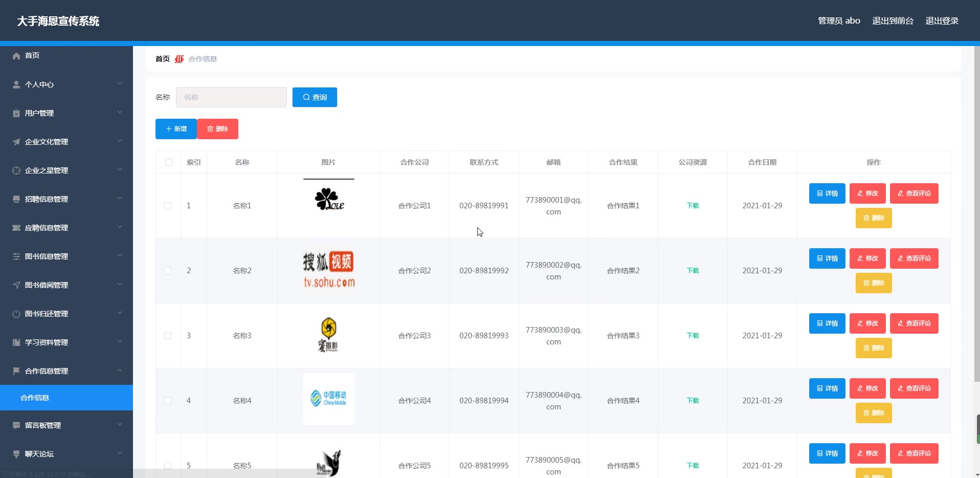Click the 查询 search button
The width and height of the screenshot is (980, 478).
pyautogui.click(x=315, y=97)
